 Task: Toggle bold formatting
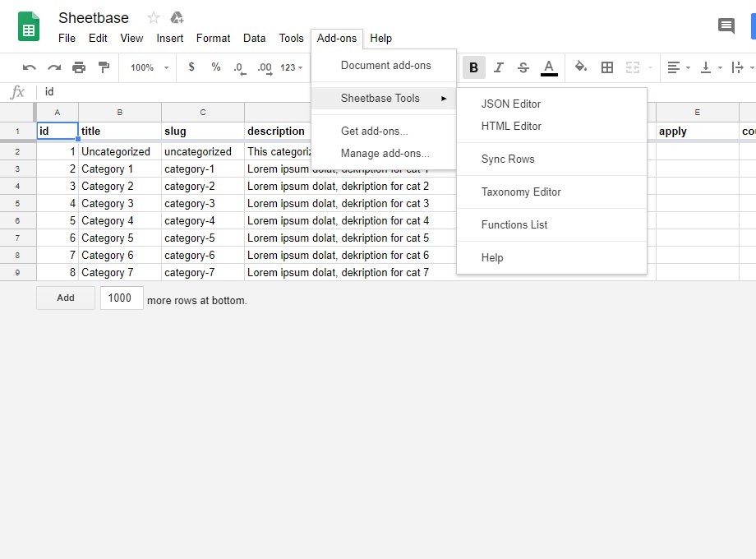tap(473, 67)
